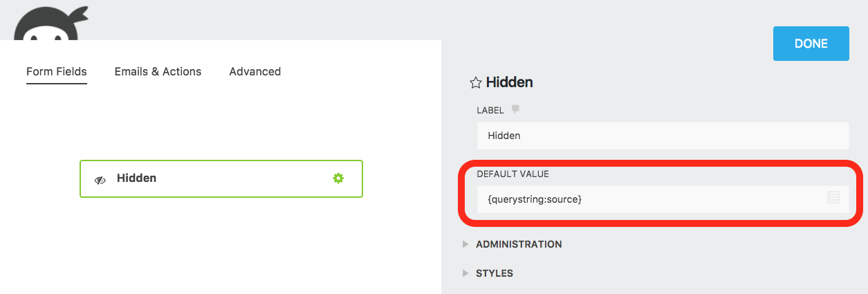Open settings via the green gear icon
The height and width of the screenshot is (294, 868).
[x=338, y=178]
